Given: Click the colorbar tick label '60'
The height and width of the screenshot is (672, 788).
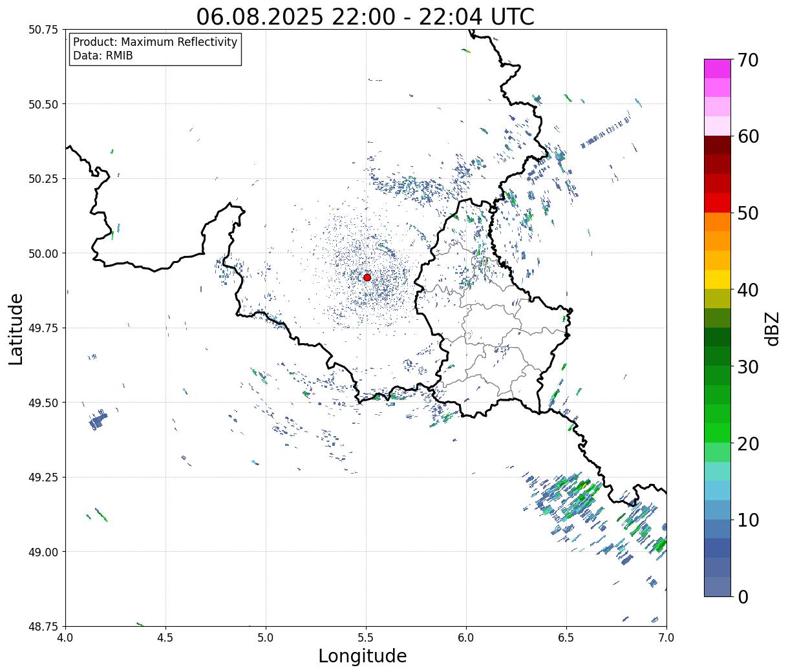Looking at the screenshot, I should pos(748,136).
